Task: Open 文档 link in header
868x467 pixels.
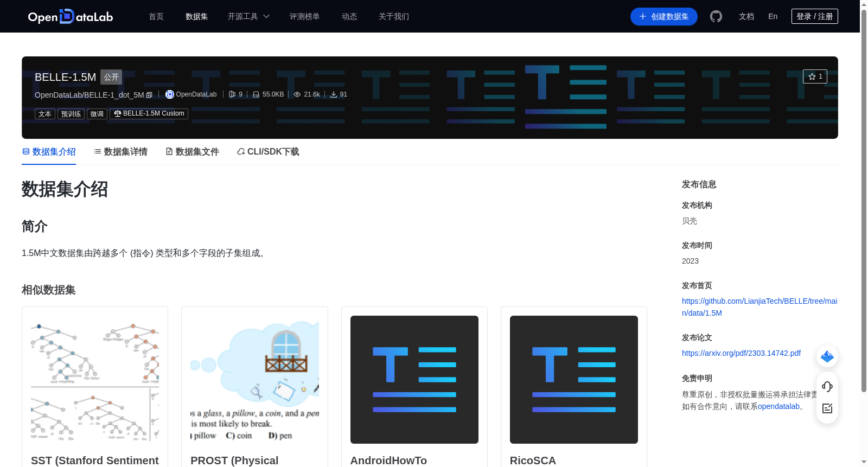Action: pyautogui.click(x=746, y=17)
